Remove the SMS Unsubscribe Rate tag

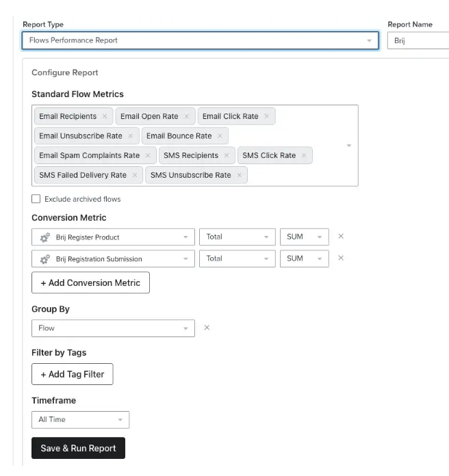(x=239, y=175)
